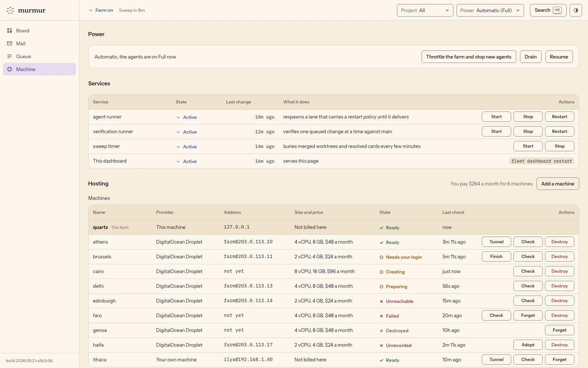Click the Needs your login circle icon
Viewport: 588px width, 368px height.
[x=381, y=257]
